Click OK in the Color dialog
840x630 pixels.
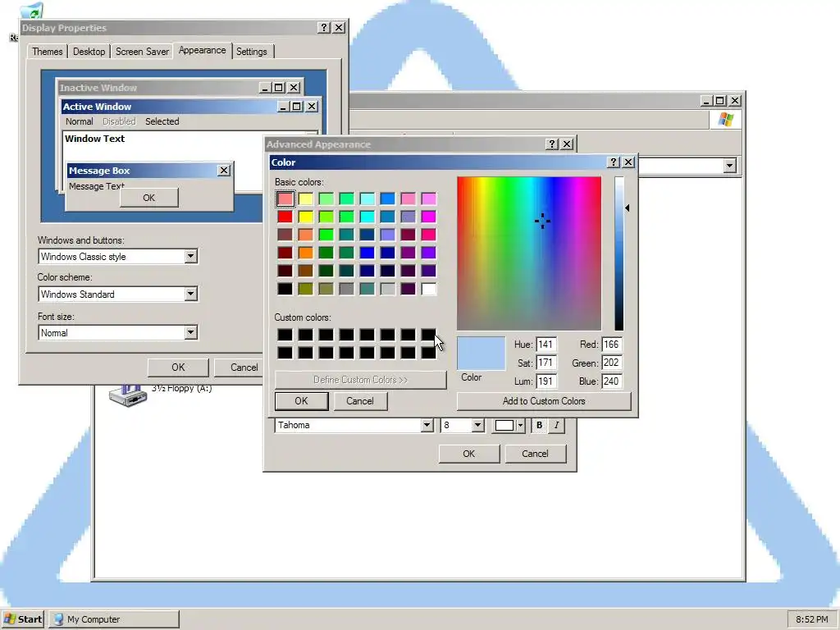pyautogui.click(x=301, y=400)
